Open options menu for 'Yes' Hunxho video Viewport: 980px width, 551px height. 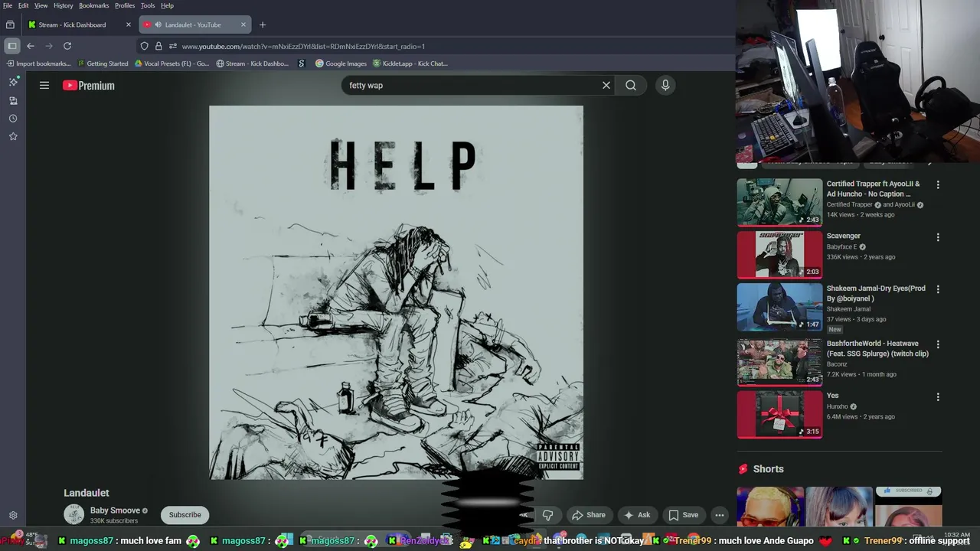coord(938,397)
